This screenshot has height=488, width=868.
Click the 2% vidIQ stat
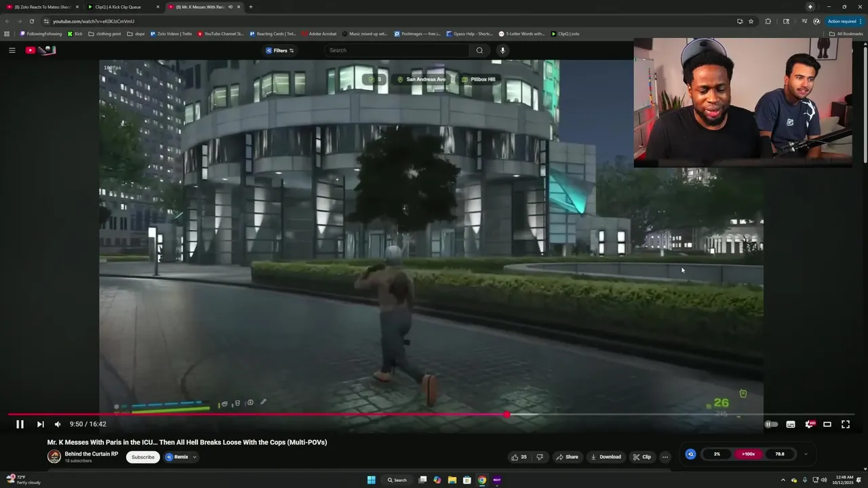point(717,454)
